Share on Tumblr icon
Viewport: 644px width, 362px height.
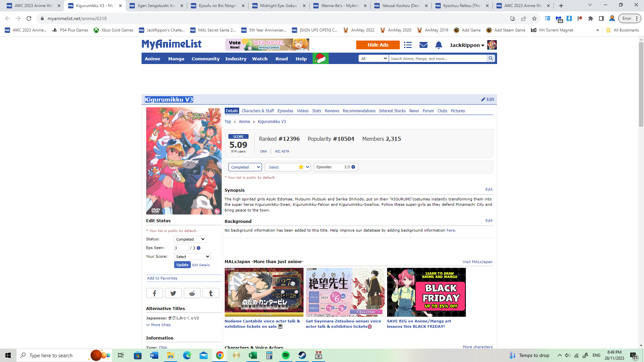point(211,293)
